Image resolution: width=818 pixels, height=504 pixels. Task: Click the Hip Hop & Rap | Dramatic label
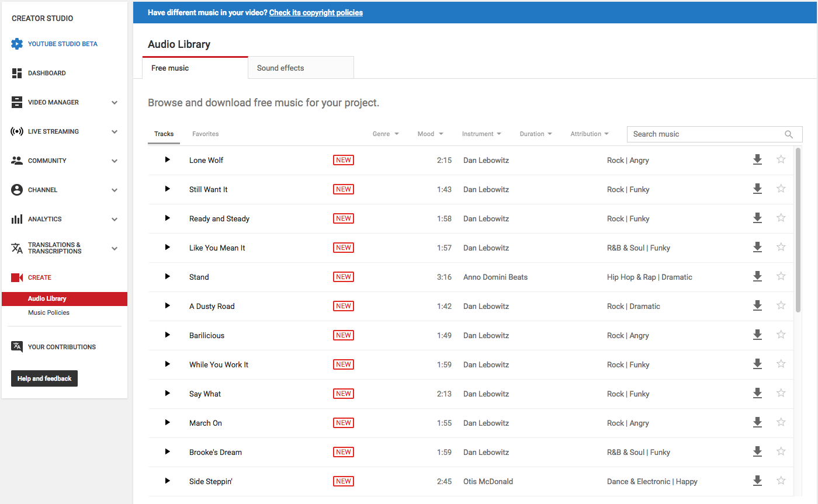click(x=650, y=277)
